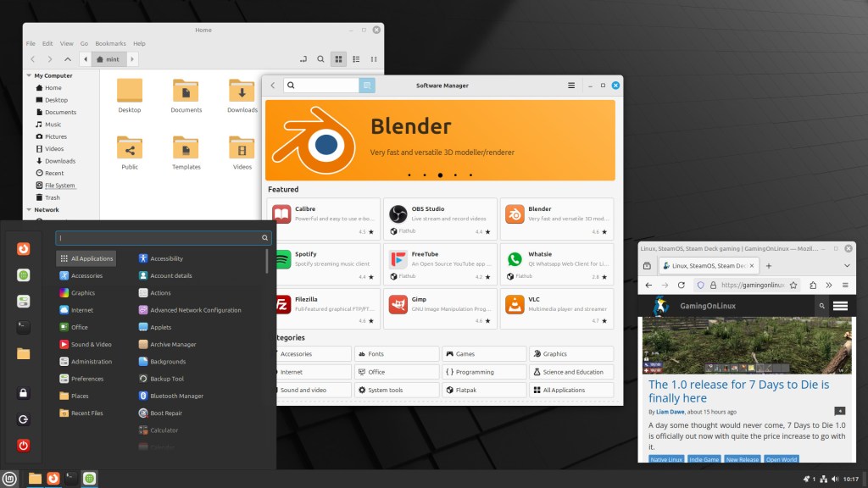Click the application menu search field
Screen dimensions: 868x488
pos(159,238)
